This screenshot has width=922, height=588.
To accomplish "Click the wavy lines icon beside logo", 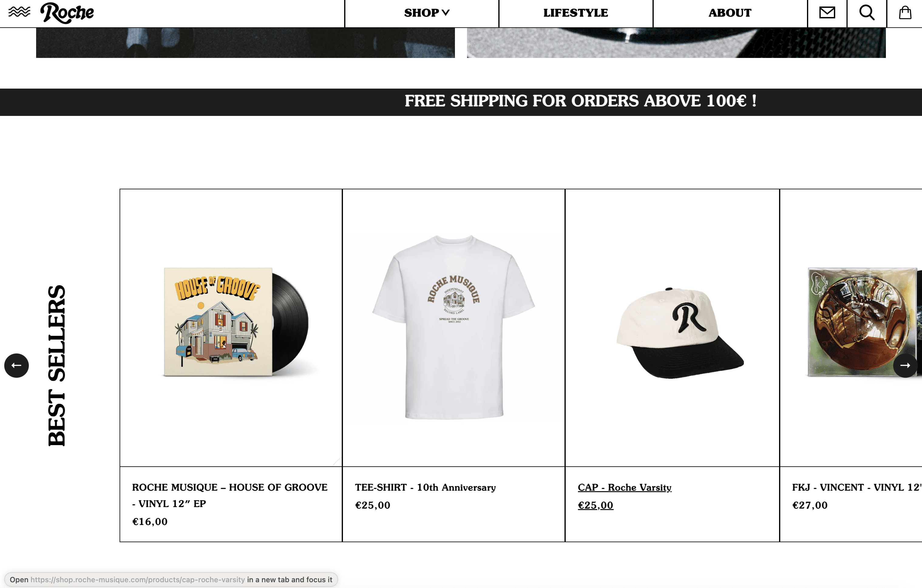I will 19,12.
